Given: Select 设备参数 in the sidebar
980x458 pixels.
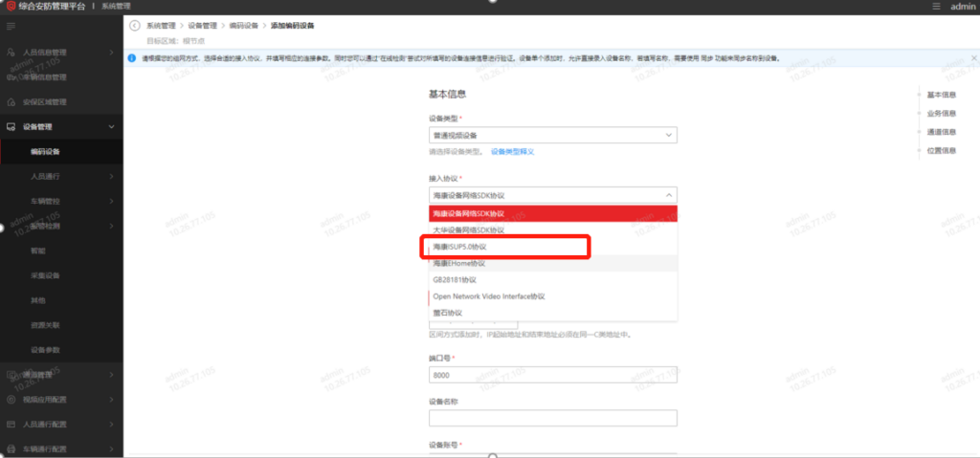Looking at the screenshot, I should pos(45,350).
